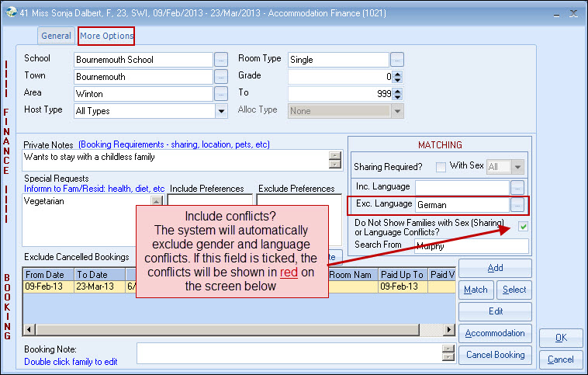The height and width of the screenshot is (375, 588).
Task: Switch to the General tab
Action: (57, 36)
